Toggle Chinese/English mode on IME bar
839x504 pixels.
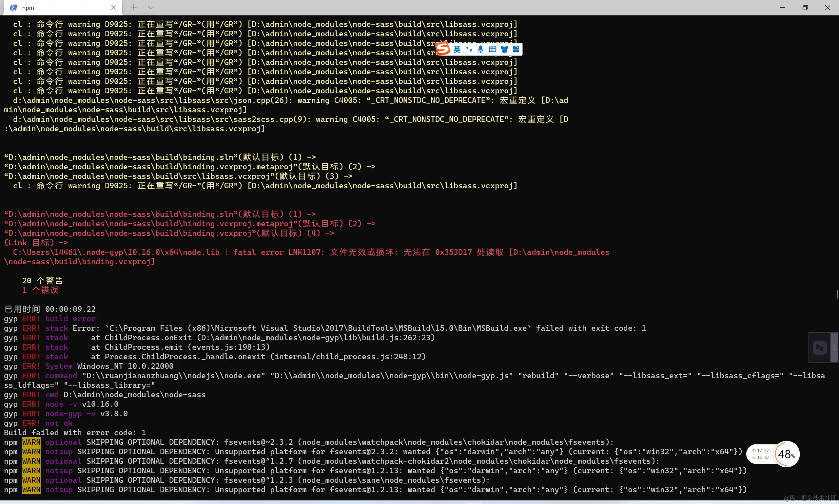pyautogui.click(x=457, y=49)
